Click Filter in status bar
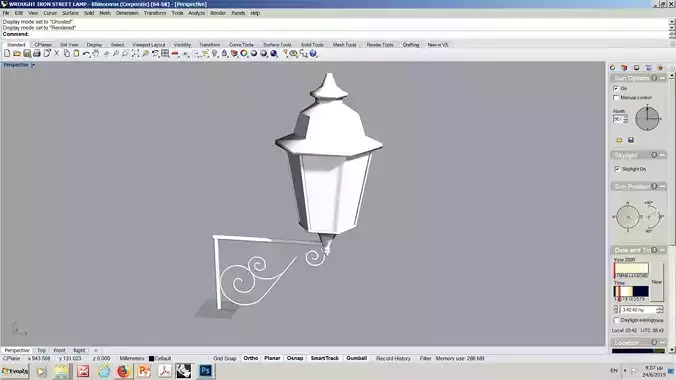Viewport: 676px width, 380px height. (426, 358)
